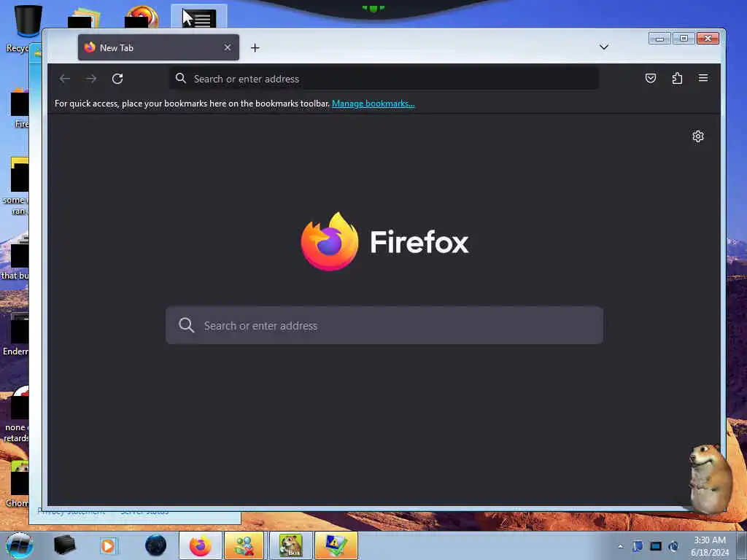Open a new tab with the plus button
The image size is (747, 560).
(x=255, y=47)
